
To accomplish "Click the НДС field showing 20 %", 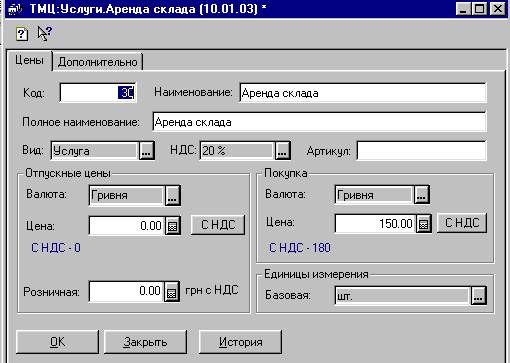I will 237,151.
